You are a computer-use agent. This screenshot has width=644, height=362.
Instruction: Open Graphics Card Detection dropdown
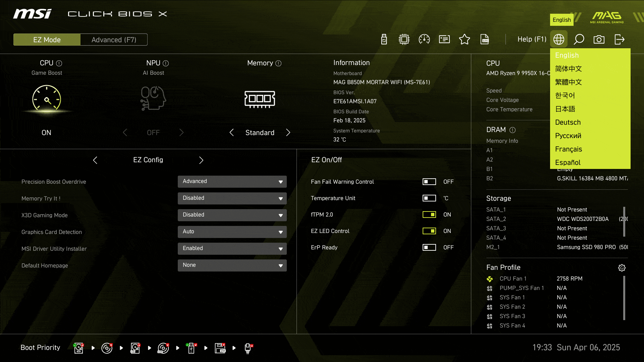pyautogui.click(x=232, y=232)
